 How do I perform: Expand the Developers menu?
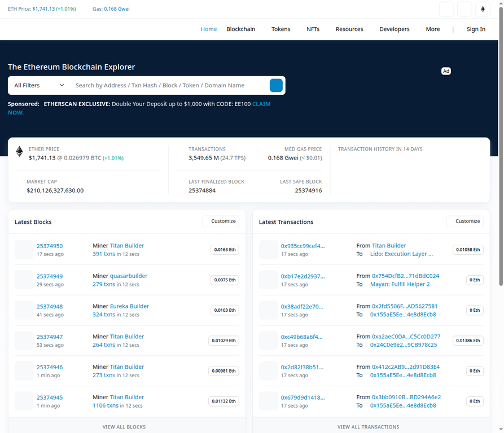(x=395, y=29)
